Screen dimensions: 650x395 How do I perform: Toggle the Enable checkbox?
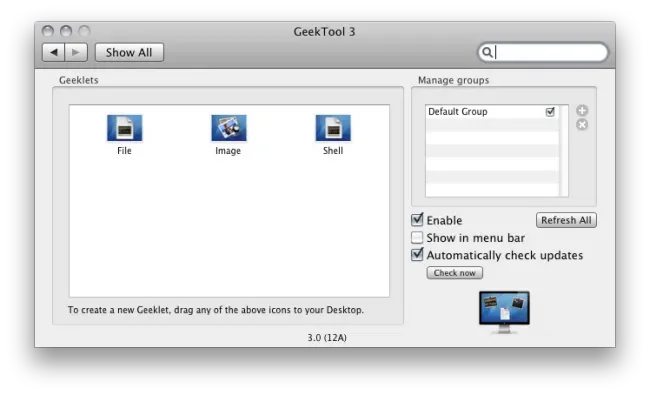click(417, 220)
